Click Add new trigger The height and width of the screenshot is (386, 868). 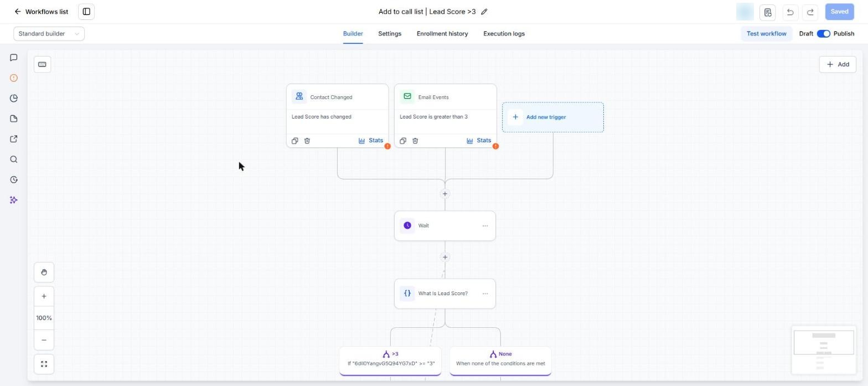[553, 117]
